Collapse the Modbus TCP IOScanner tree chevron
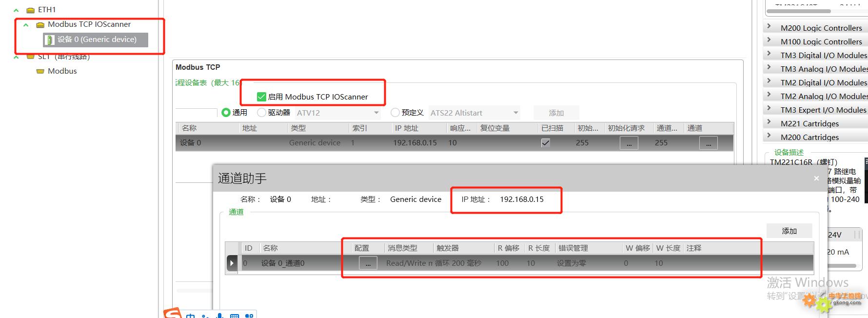The width and height of the screenshot is (868, 318). [26, 24]
